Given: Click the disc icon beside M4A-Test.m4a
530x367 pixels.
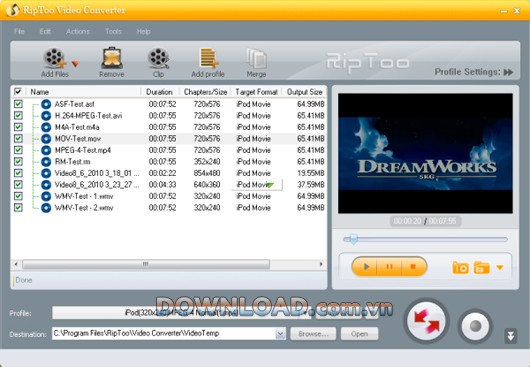Looking at the screenshot, I should point(46,127).
